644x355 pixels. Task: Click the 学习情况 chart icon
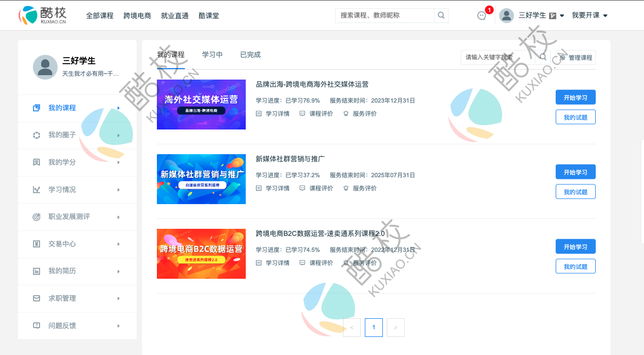[x=37, y=189]
